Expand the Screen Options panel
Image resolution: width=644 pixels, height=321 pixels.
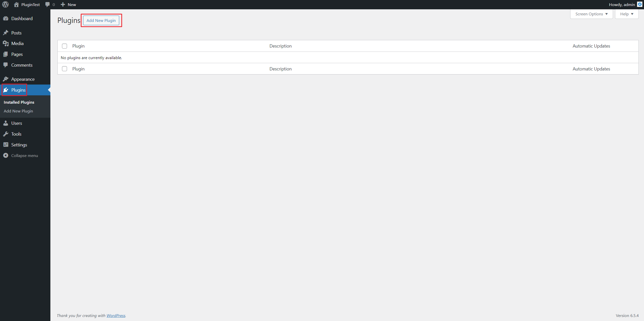tap(591, 14)
